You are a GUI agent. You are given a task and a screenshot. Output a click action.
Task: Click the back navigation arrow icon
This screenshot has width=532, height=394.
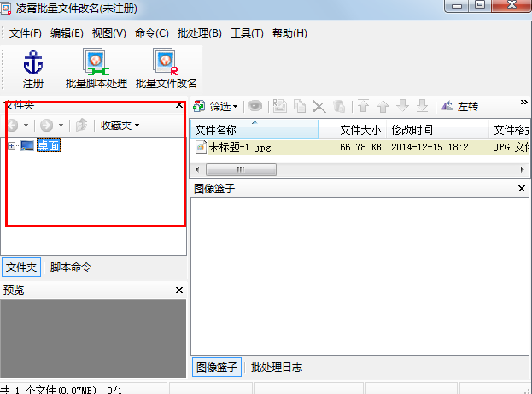point(13,126)
